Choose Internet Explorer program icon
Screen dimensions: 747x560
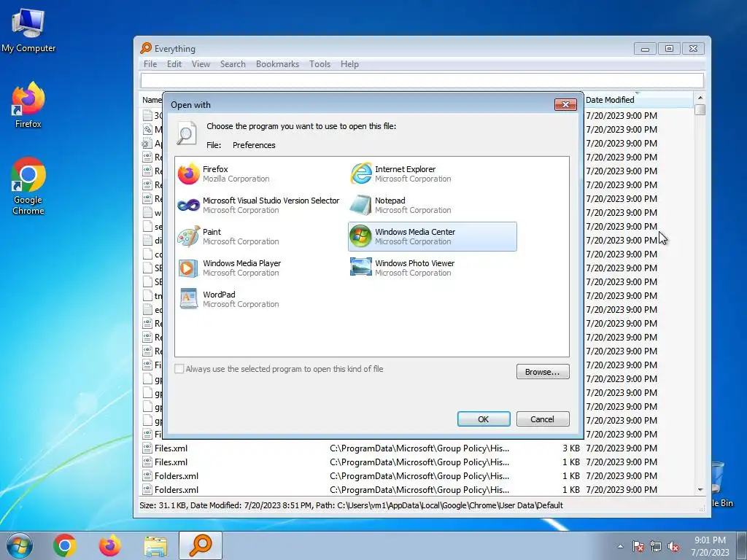361,174
